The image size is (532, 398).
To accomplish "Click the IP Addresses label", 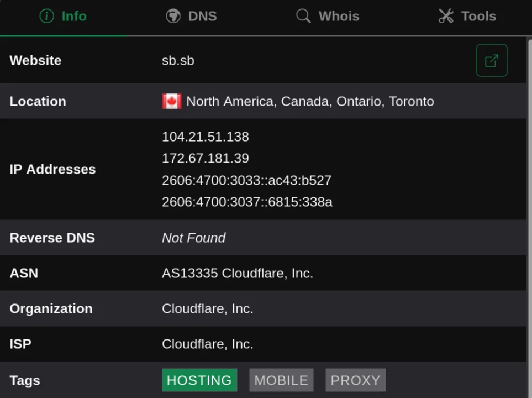I will tap(52, 169).
